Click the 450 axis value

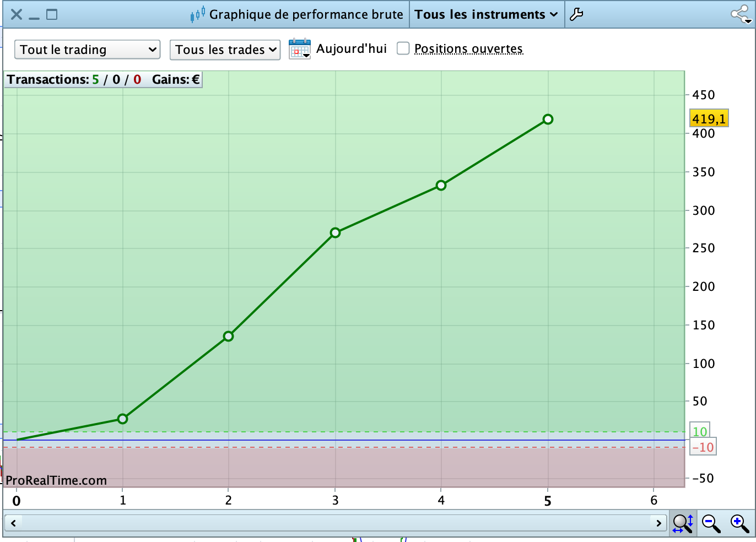(x=704, y=95)
